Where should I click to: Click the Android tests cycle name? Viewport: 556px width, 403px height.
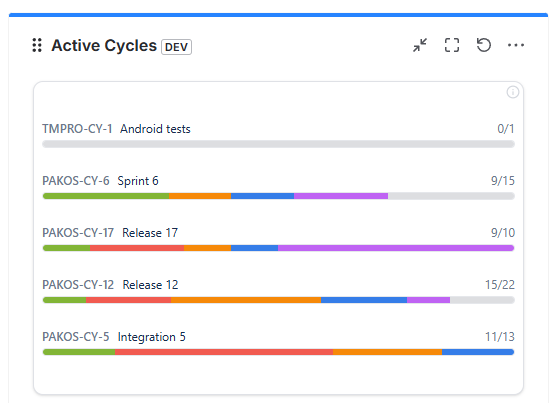155,129
